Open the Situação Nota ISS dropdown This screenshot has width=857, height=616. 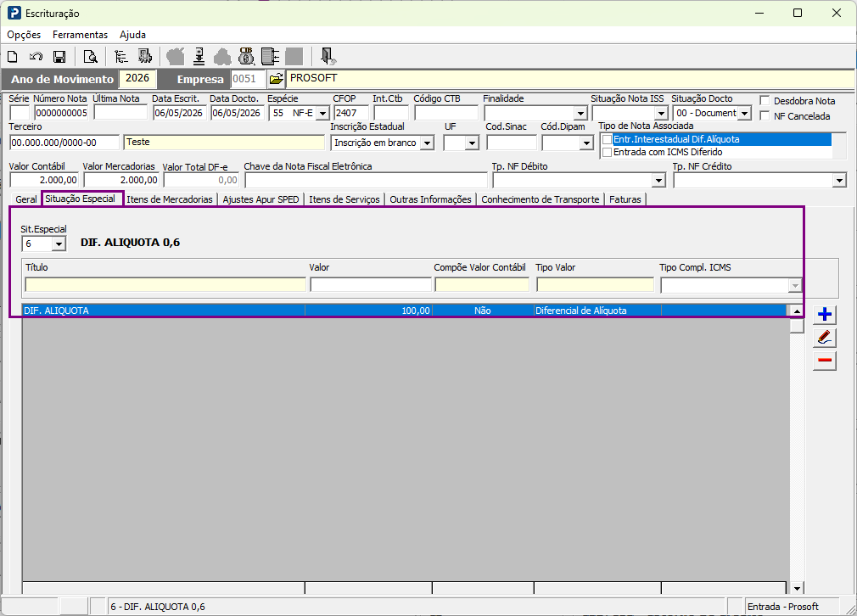click(x=661, y=113)
